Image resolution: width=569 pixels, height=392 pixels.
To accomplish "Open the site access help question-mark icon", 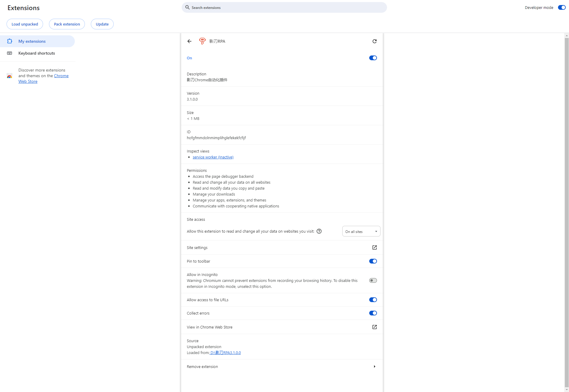I will (319, 231).
